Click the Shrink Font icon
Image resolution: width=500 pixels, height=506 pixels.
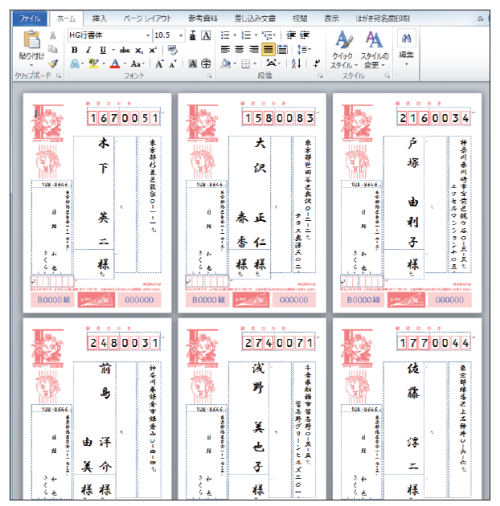[x=172, y=64]
